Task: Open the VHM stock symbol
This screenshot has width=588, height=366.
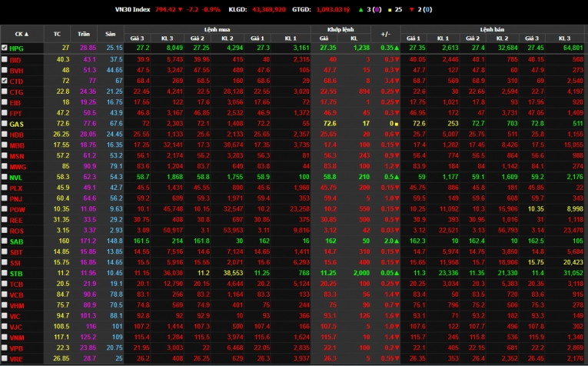Action: (x=17, y=305)
